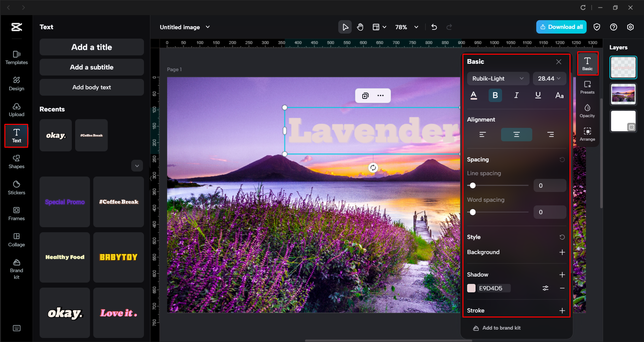Open the Arrange panel

587,134
